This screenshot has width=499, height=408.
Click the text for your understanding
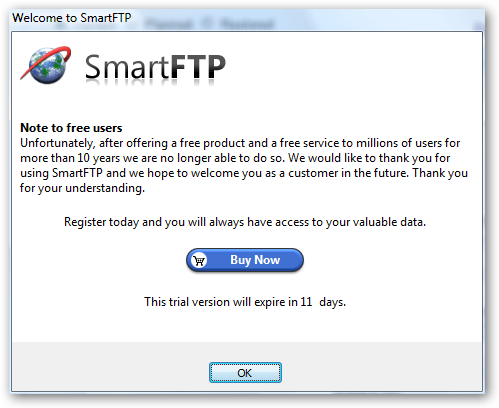[x=82, y=188]
